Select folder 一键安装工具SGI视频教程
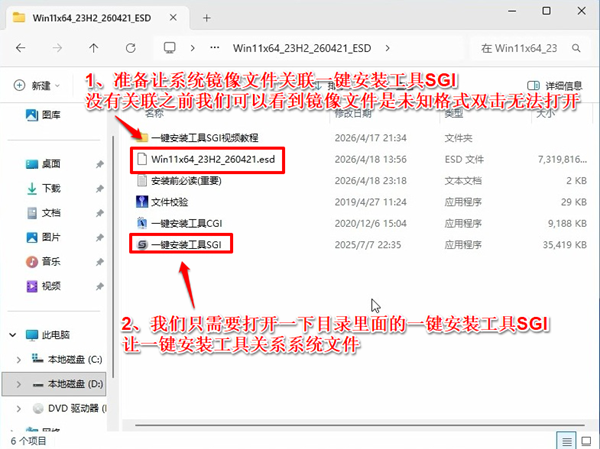Viewport: 600px width, 449px height. 197,138
